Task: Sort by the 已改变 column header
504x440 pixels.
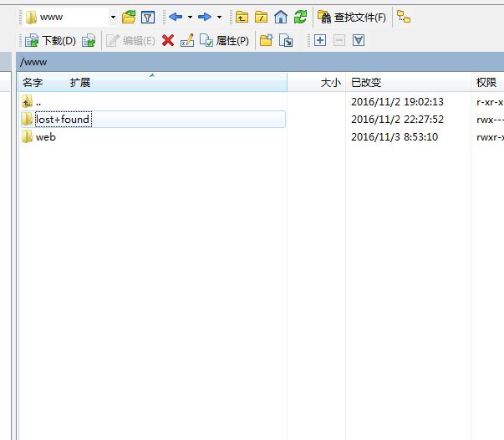Action: pyautogui.click(x=408, y=83)
